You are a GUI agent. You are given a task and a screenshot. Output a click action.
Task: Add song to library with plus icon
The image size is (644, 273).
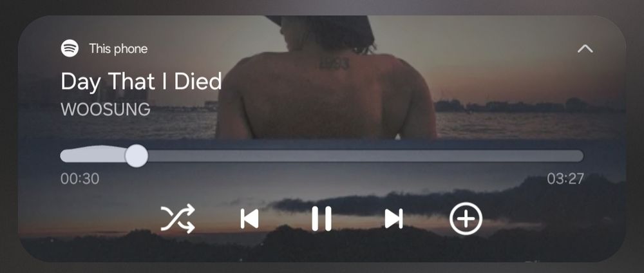pyautogui.click(x=466, y=218)
